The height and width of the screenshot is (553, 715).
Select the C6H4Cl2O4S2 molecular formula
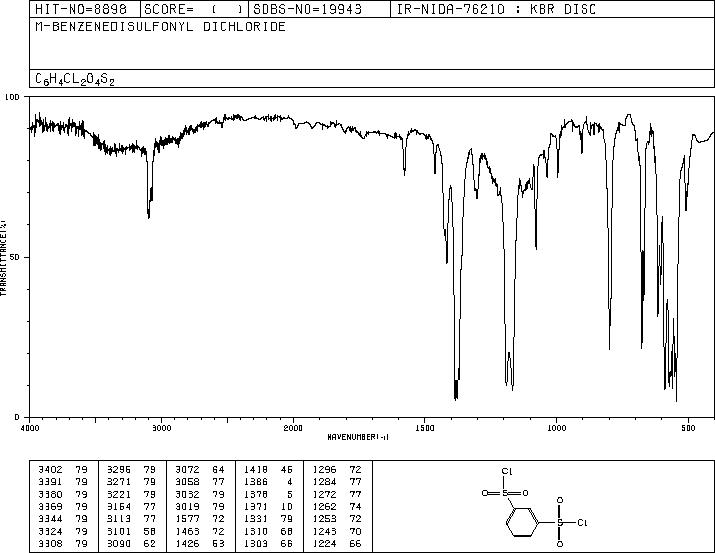point(75,79)
